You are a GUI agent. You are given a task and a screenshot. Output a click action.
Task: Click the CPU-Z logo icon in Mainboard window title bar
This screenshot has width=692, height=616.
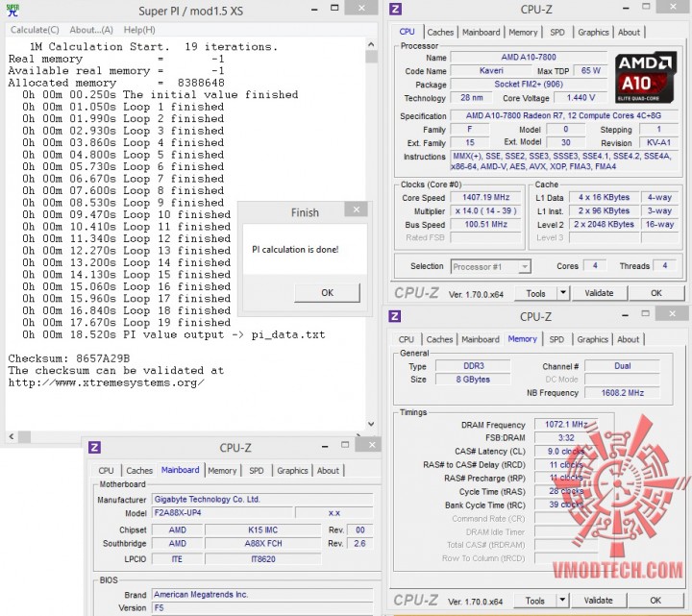pos(94,447)
